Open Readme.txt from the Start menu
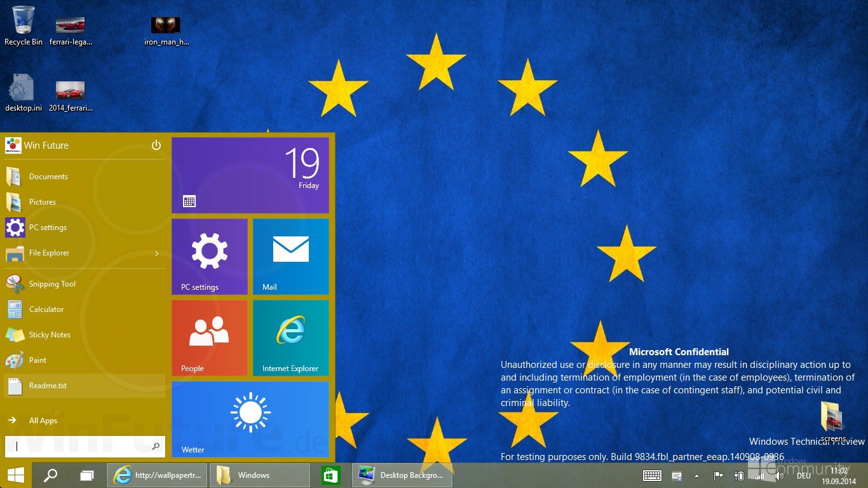This screenshot has height=488, width=868. click(85, 386)
